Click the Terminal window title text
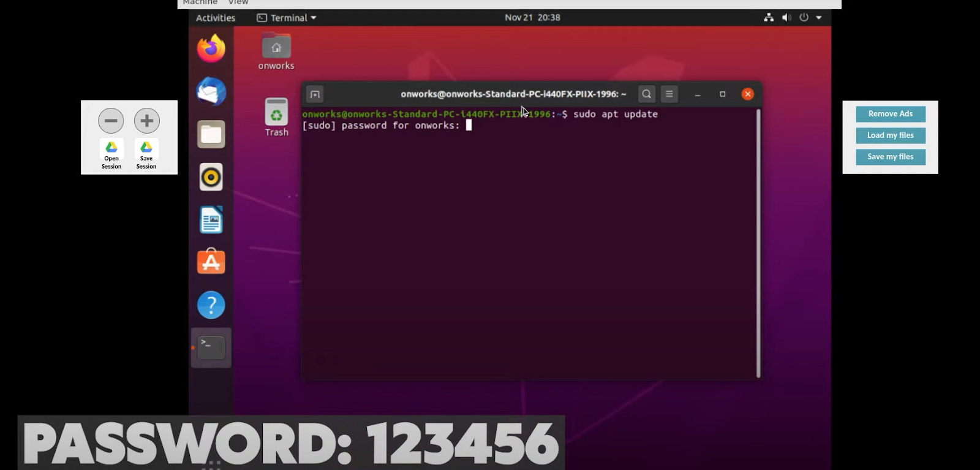This screenshot has width=980, height=470. [x=513, y=94]
